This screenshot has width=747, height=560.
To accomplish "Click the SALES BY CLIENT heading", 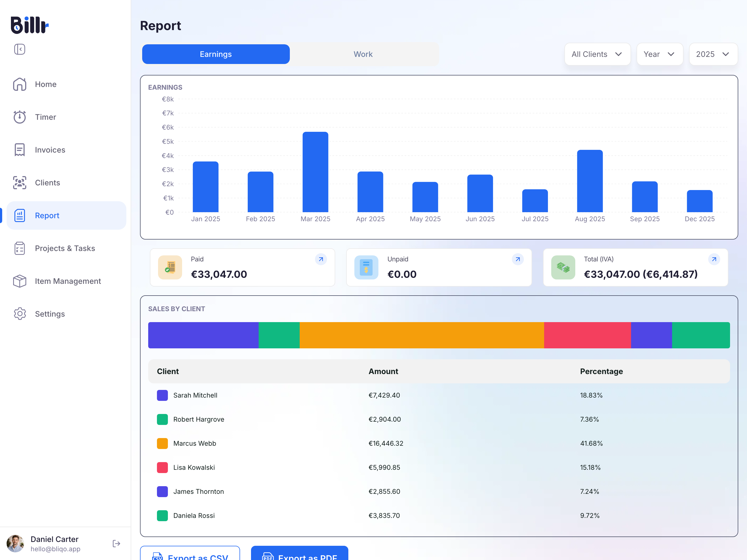I will pyautogui.click(x=176, y=309).
